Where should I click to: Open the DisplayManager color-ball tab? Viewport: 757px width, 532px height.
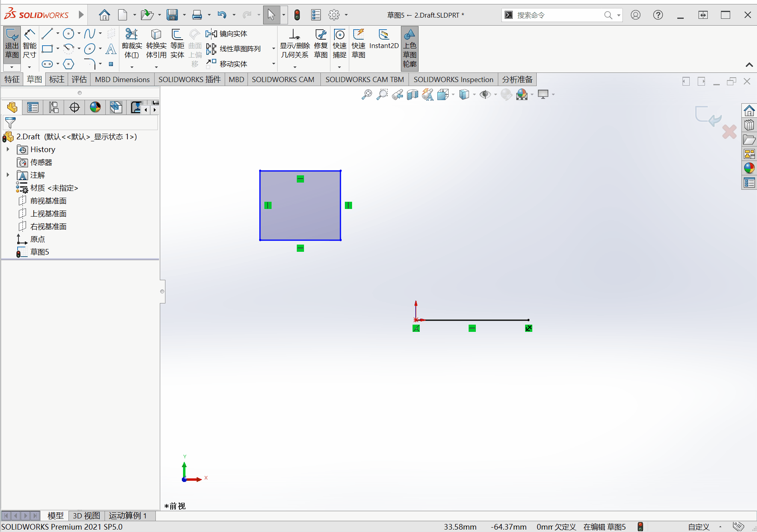[95, 107]
